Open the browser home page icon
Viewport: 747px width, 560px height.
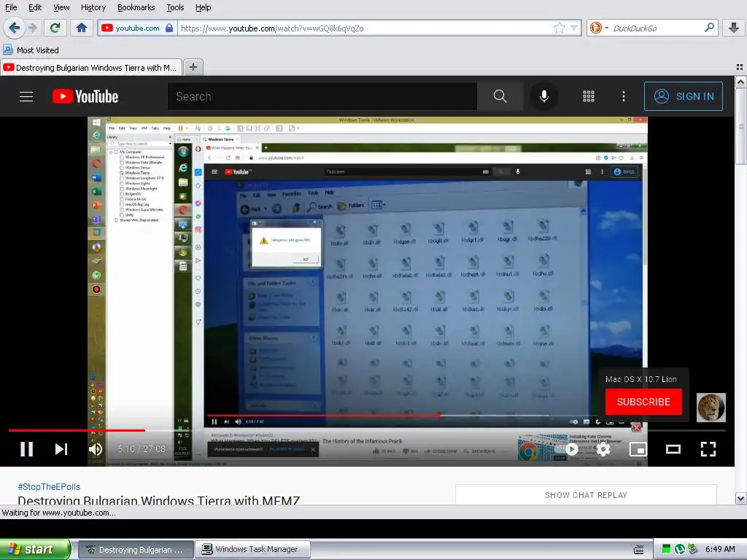(82, 28)
